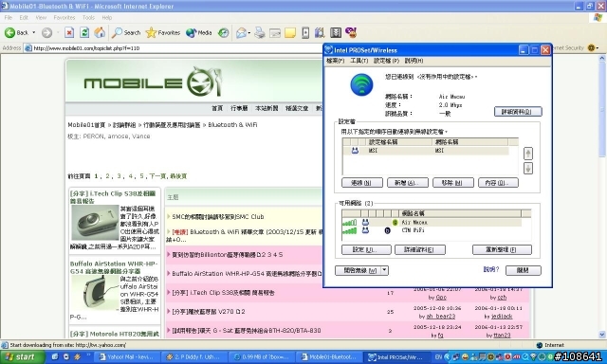Open the Favorites pane
The image size is (607, 364).
[162, 33]
